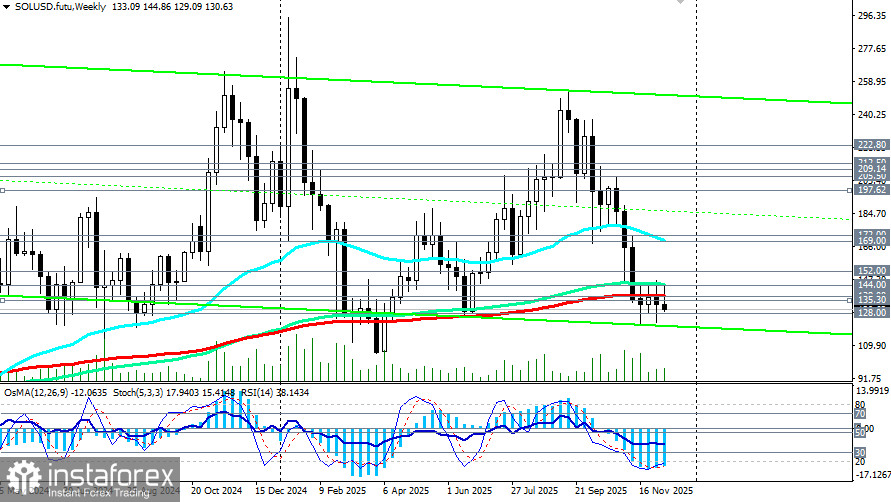
Task: Click the RSI(14) indicator label
Action: tap(274, 392)
